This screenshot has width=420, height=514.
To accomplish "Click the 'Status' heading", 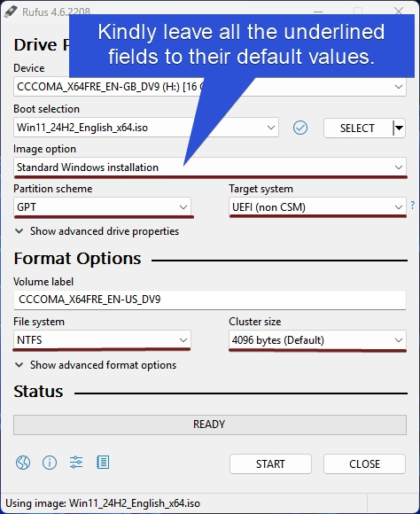I will tap(38, 391).
